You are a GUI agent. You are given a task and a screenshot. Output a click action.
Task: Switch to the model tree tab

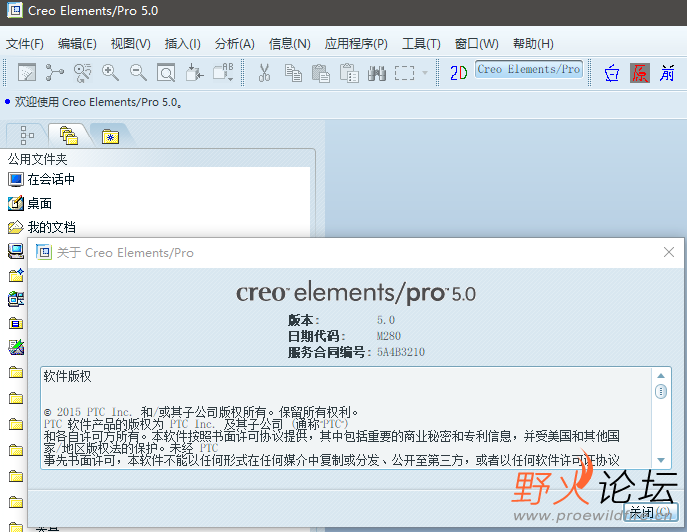(x=26, y=135)
